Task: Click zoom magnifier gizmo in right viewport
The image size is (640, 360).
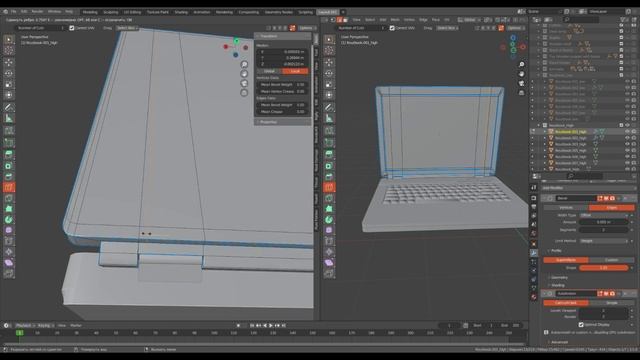Action: pos(521,64)
